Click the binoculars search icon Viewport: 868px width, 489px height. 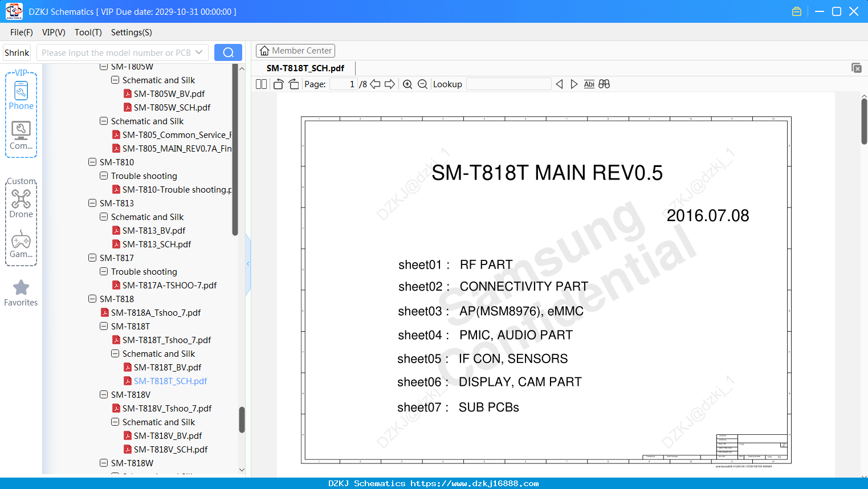604,84
